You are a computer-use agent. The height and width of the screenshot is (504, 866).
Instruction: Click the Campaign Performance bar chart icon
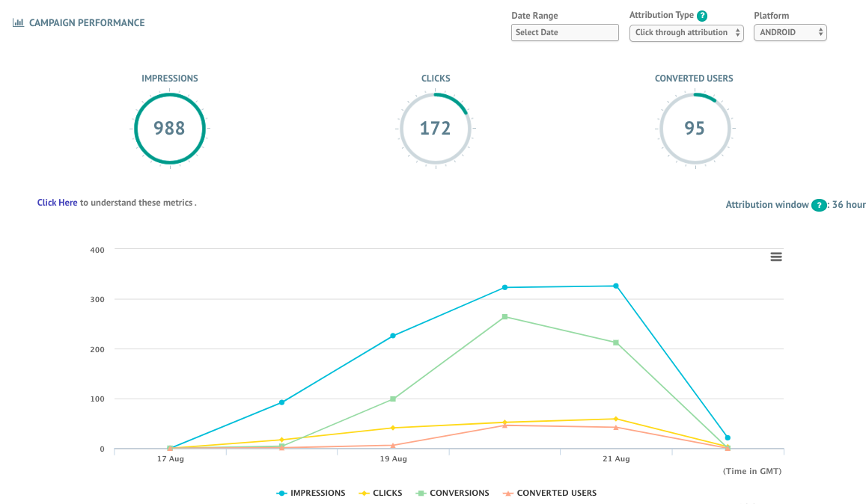click(18, 22)
